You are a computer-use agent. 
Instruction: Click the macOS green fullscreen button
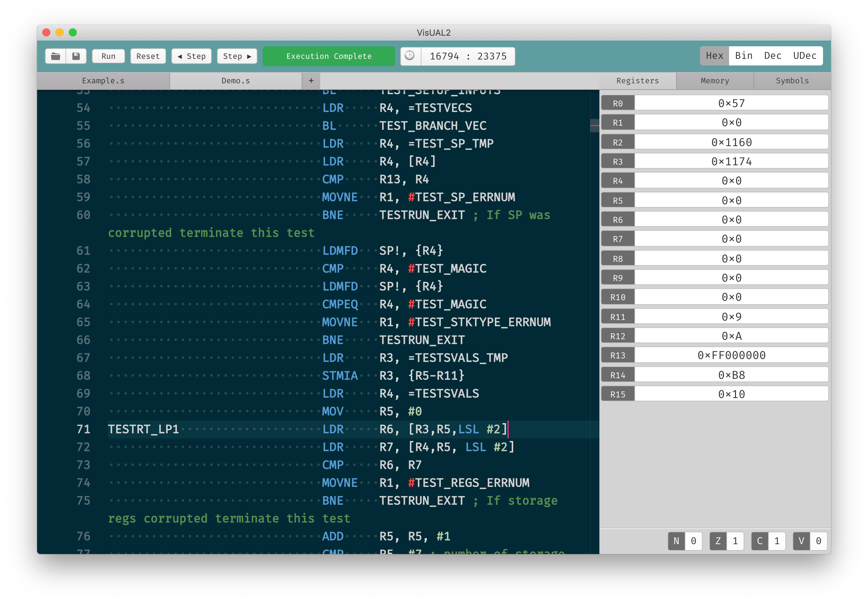pos(72,32)
